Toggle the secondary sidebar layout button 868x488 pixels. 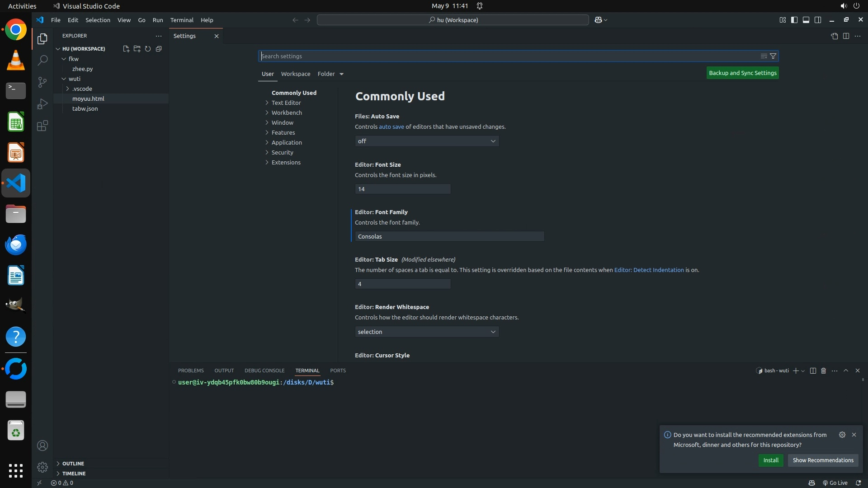tap(818, 20)
